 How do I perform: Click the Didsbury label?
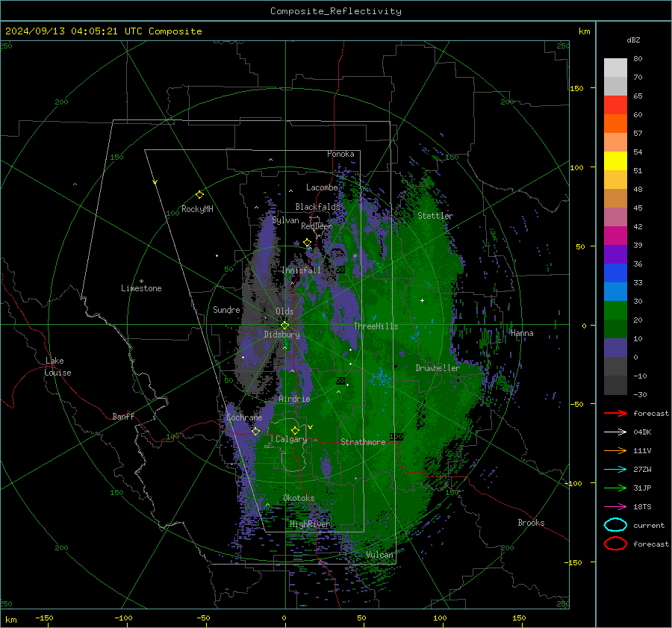281,335
